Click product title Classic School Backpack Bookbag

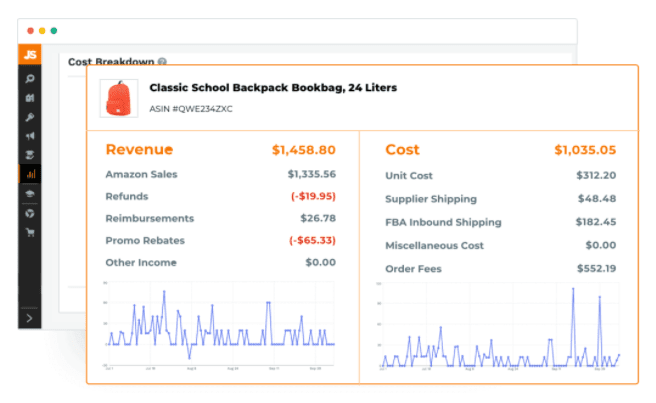[x=273, y=87]
